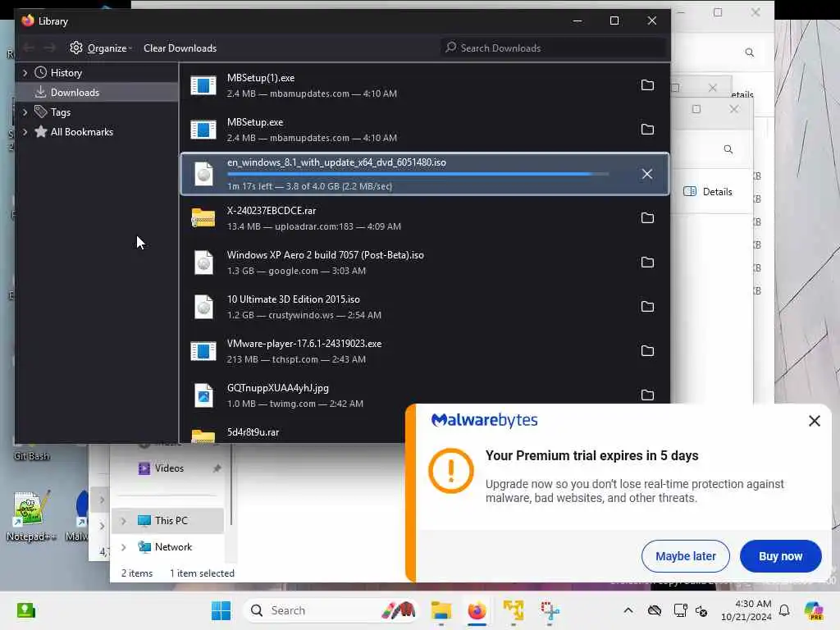
Task: Open the notification bell
Action: tap(784, 610)
